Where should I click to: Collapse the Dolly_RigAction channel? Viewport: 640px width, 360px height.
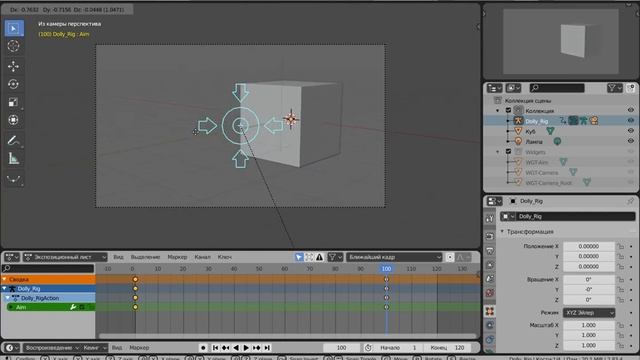(x=7, y=298)
